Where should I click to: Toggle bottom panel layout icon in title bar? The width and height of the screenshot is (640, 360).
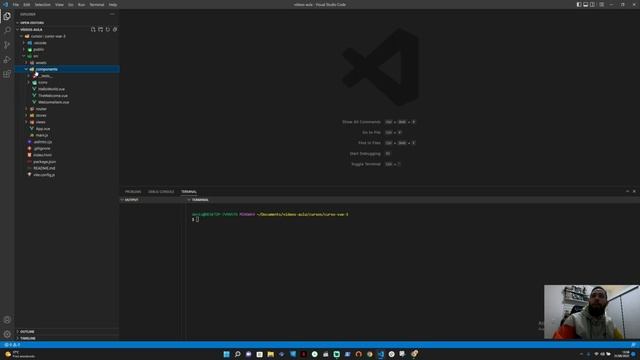click(585, 4)
